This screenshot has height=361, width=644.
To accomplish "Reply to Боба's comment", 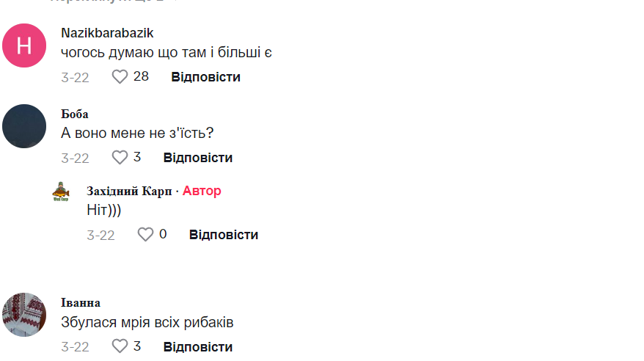I will [197, 157].
